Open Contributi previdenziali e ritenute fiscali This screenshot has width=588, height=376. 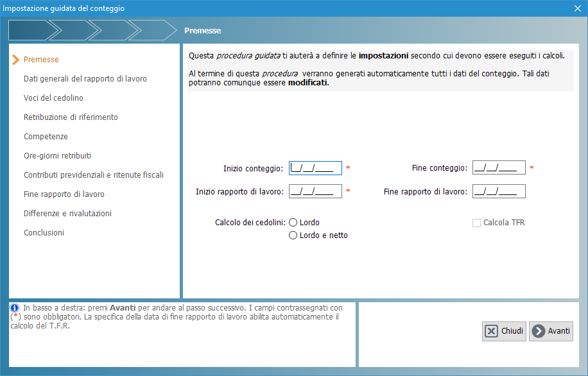tap(94, 175)
